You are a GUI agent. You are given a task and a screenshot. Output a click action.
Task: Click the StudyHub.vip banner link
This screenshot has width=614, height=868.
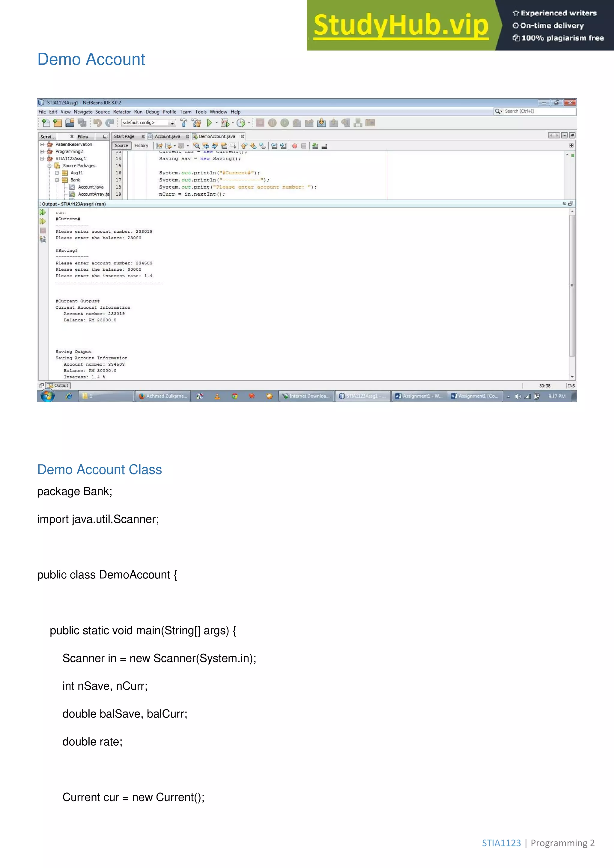[401, 25]
